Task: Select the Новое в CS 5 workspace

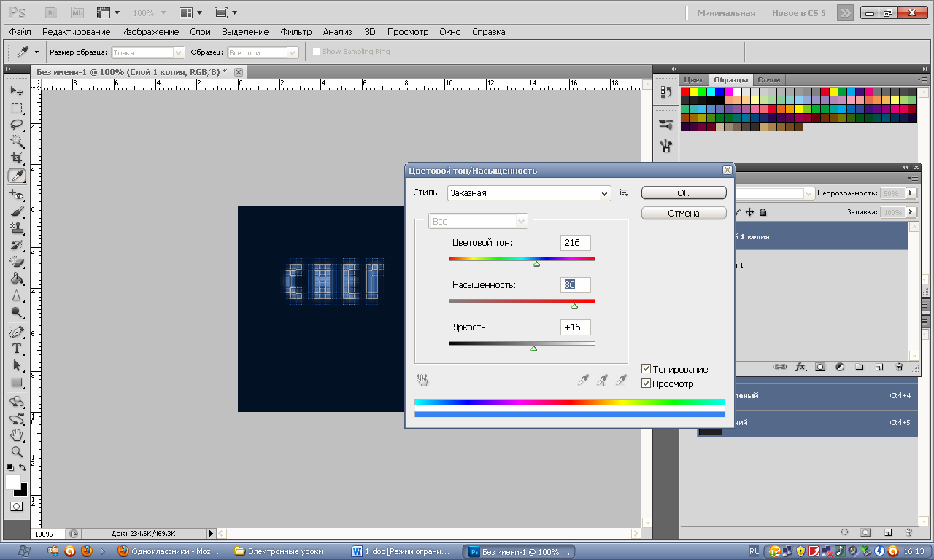Action: [798, 13]
